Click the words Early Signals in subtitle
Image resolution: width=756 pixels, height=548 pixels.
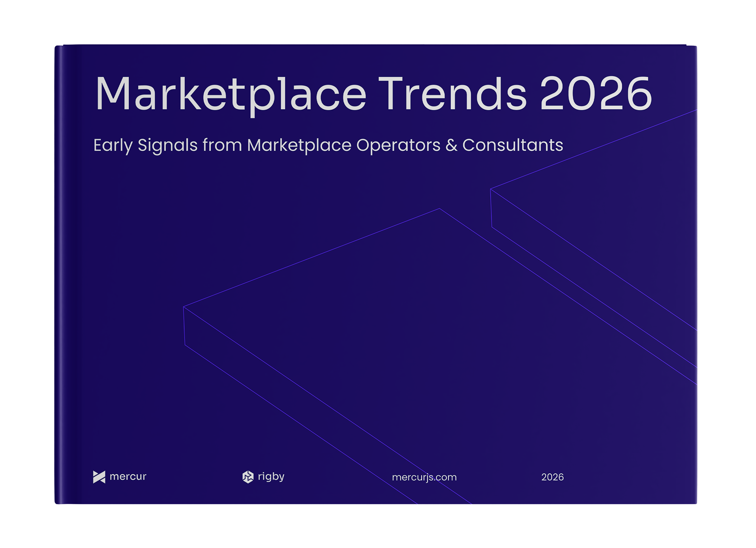(x=145, y=145)
